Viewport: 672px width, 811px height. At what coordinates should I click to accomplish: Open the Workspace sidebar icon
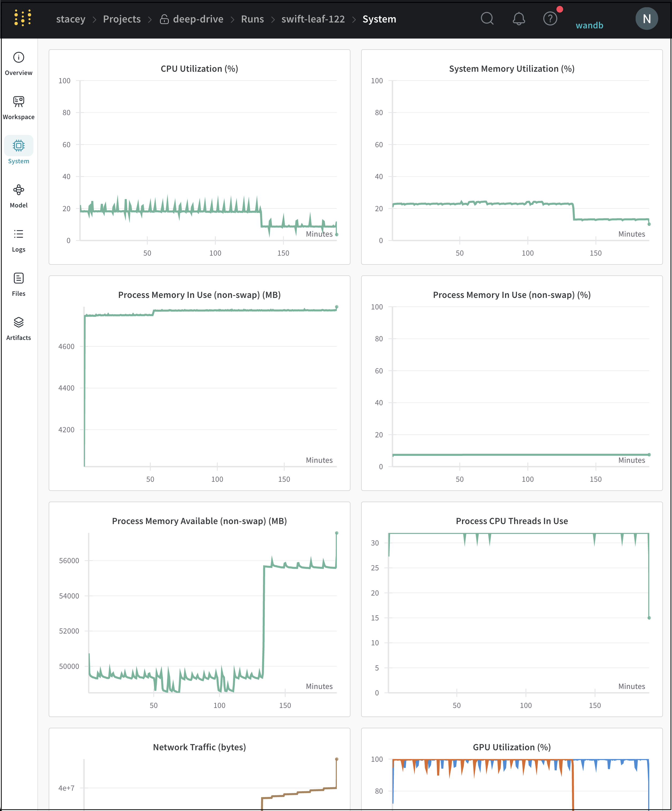(x=18, y=101)
